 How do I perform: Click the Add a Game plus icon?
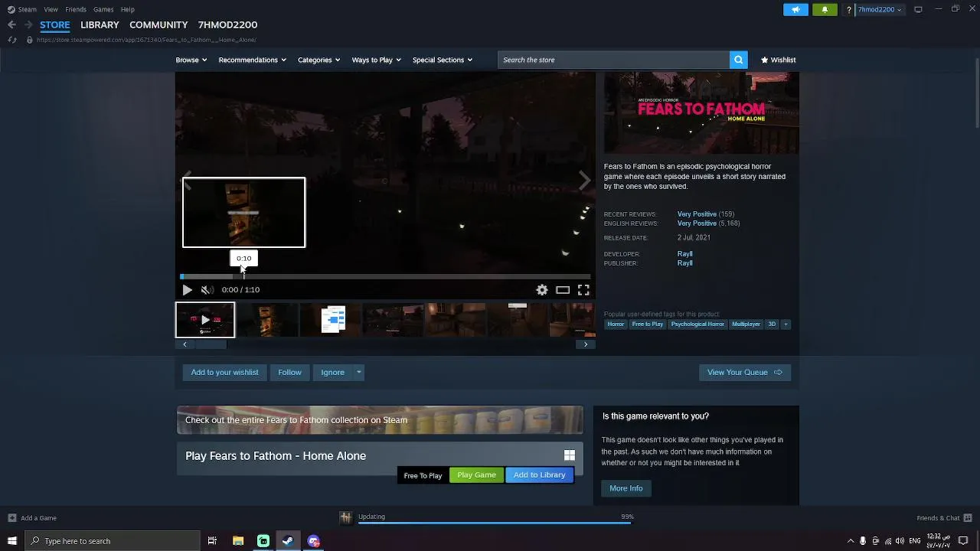[11, 518]
